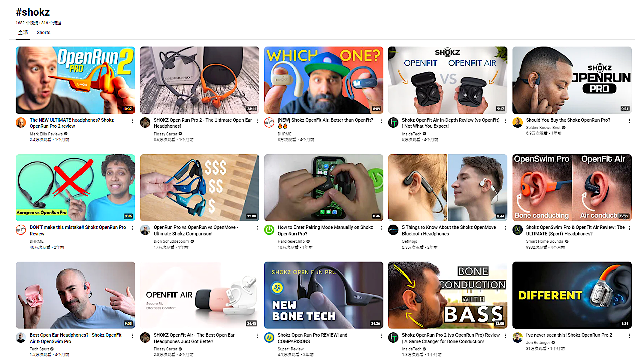Open Jon Rettinger channel avatar

click(x=518, y=338)
